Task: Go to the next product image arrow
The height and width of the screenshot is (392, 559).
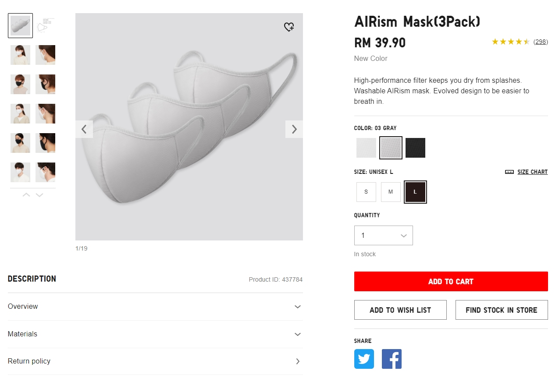Action: click(x=294, y=129)
